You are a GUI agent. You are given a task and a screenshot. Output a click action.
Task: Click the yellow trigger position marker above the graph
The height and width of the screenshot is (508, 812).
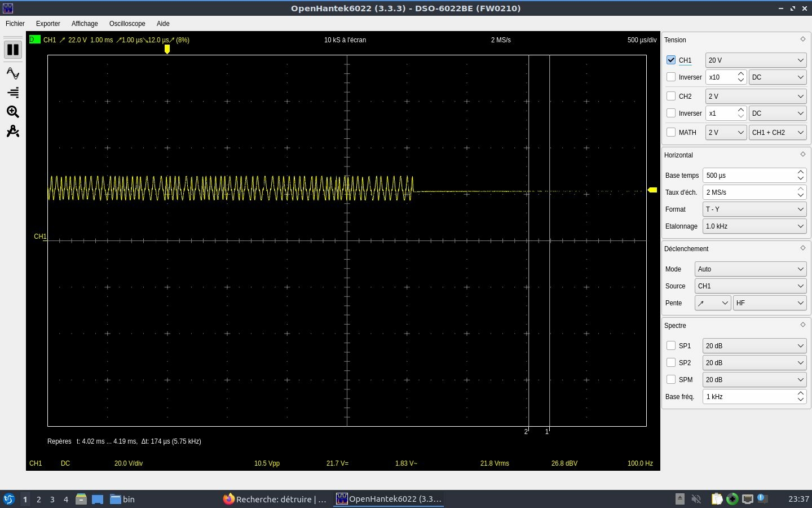(167, 49)
